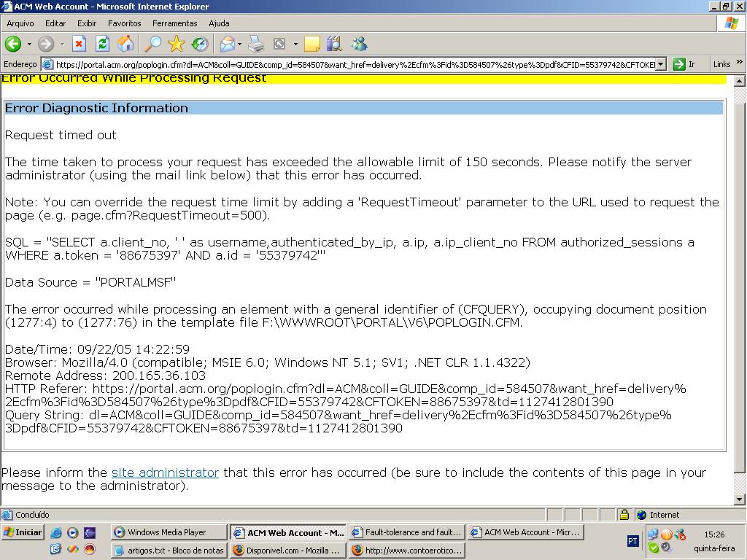Click the 'Remote Address: 200.165.36.103' line
This screenshot has width=747, height=560.
coord(105,376)
